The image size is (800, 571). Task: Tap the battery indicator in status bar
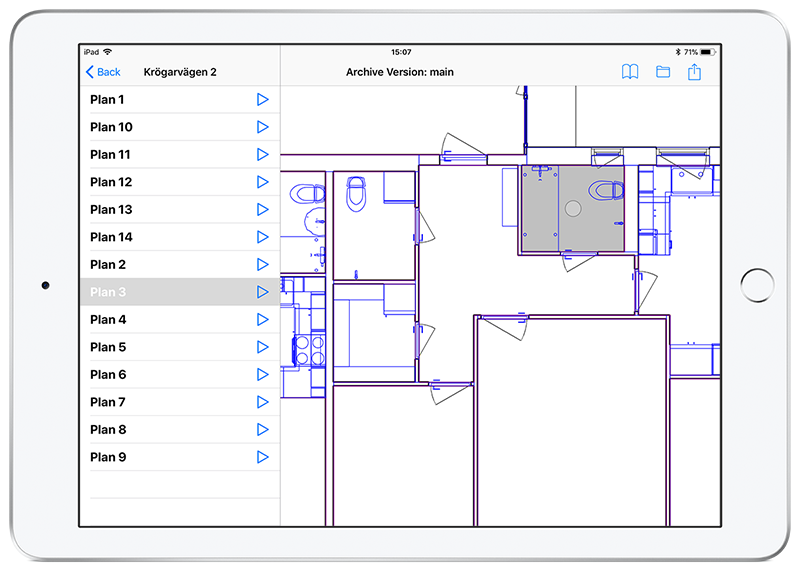point(708,52)
